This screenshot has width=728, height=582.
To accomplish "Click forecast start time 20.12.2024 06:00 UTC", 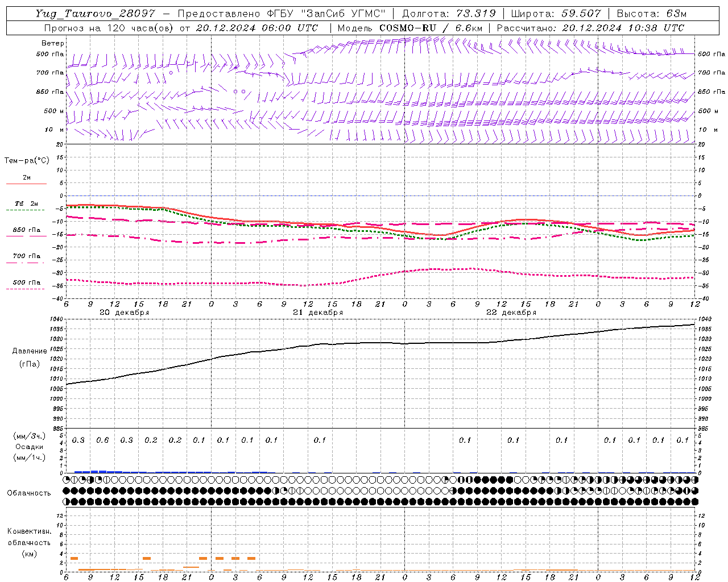I will tap(257, 28).
